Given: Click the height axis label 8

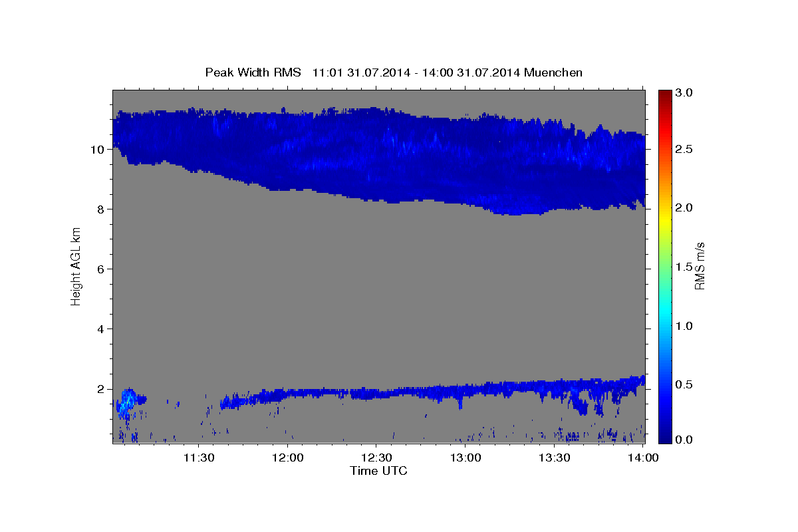Looking at the screenshot, I should pos(101,209).
